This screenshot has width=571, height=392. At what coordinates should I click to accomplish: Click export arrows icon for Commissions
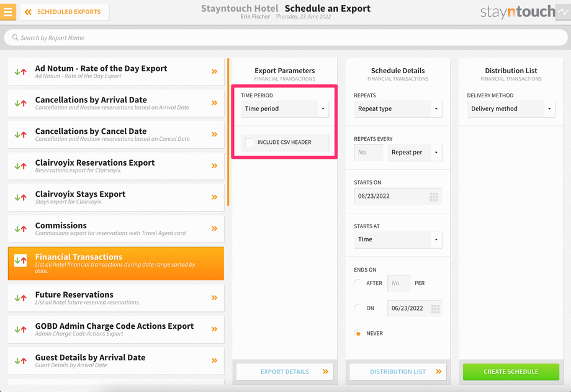pos(20,229)
